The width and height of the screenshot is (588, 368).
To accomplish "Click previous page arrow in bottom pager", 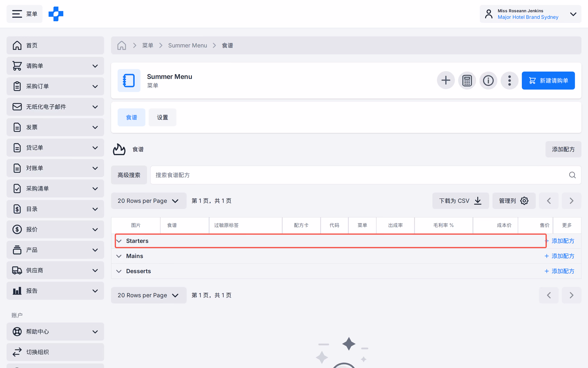I will tap(549, 295).
